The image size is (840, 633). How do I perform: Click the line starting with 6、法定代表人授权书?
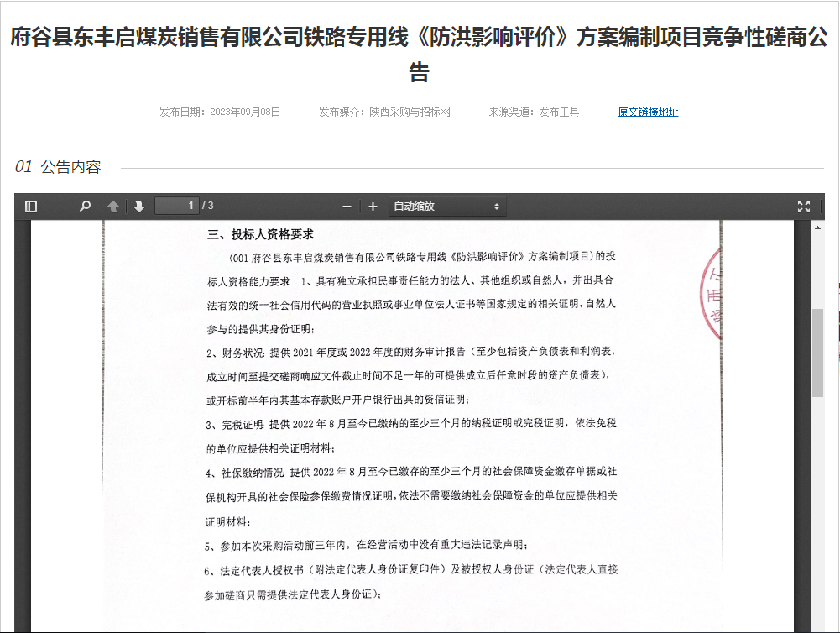(411, 570)
